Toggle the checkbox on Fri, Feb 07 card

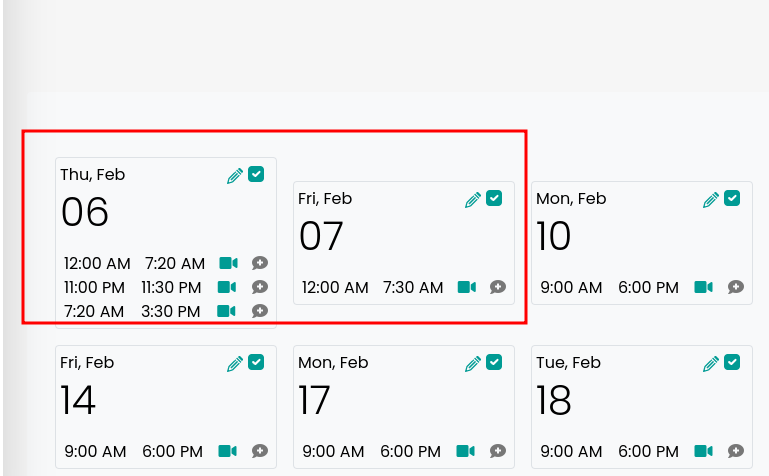[494, 198]
